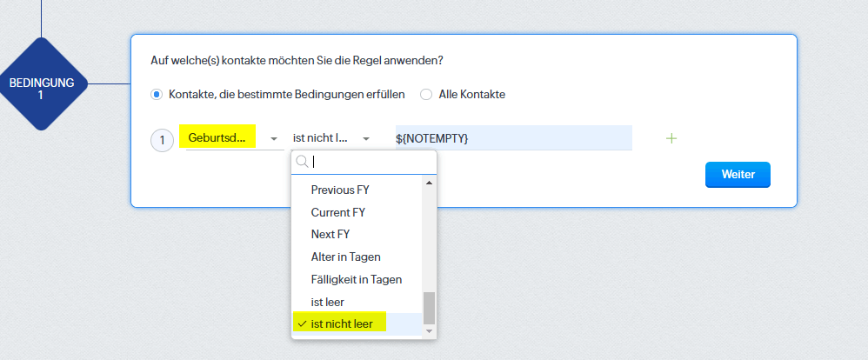Open the Geburtsd... field dropdown arrow

pyautogui.click(x=273, y=138)
